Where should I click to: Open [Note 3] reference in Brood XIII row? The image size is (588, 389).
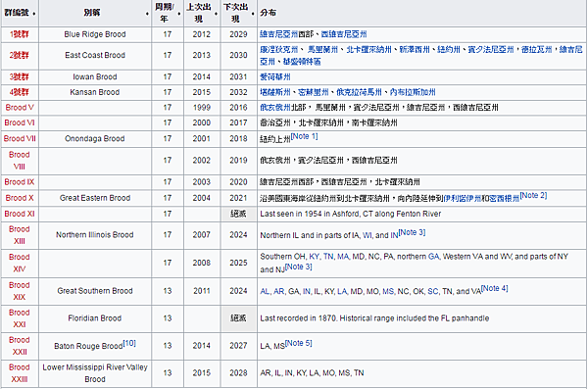[x=412, y=232]
